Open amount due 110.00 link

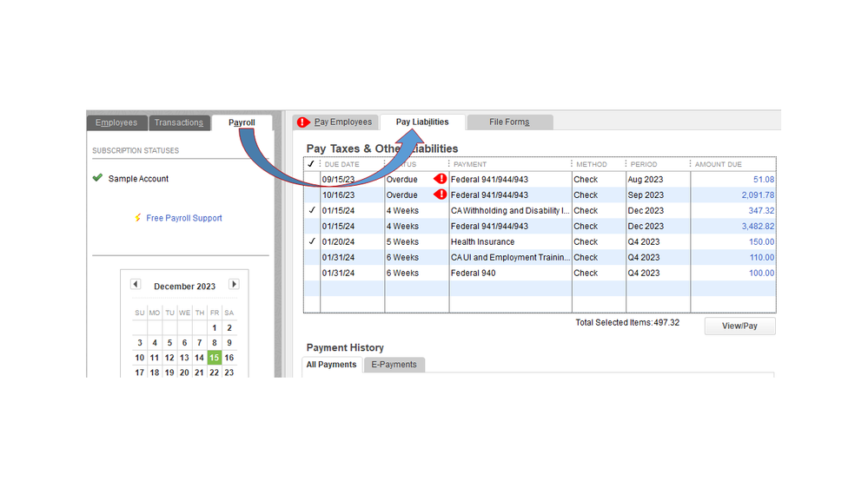pyautogui.click(x=762, y=257)
